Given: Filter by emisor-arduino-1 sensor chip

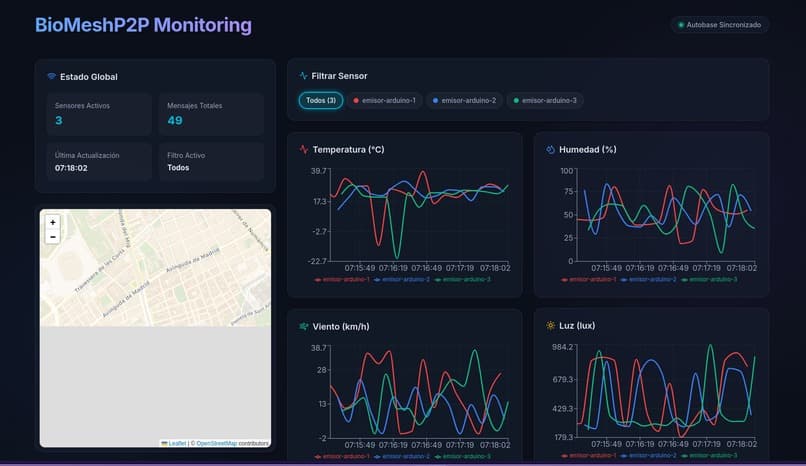Looking at the screenshot, I should click(x=384, y=100).
